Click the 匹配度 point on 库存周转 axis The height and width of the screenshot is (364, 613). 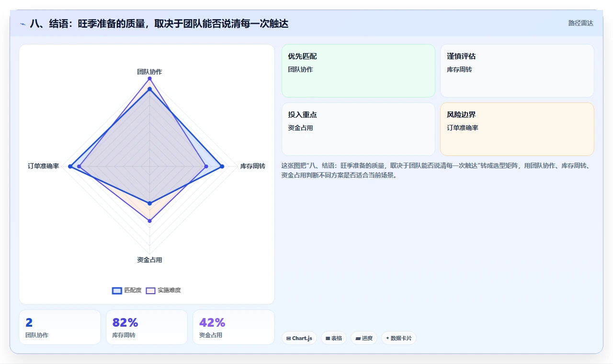(x=222, y=166)
